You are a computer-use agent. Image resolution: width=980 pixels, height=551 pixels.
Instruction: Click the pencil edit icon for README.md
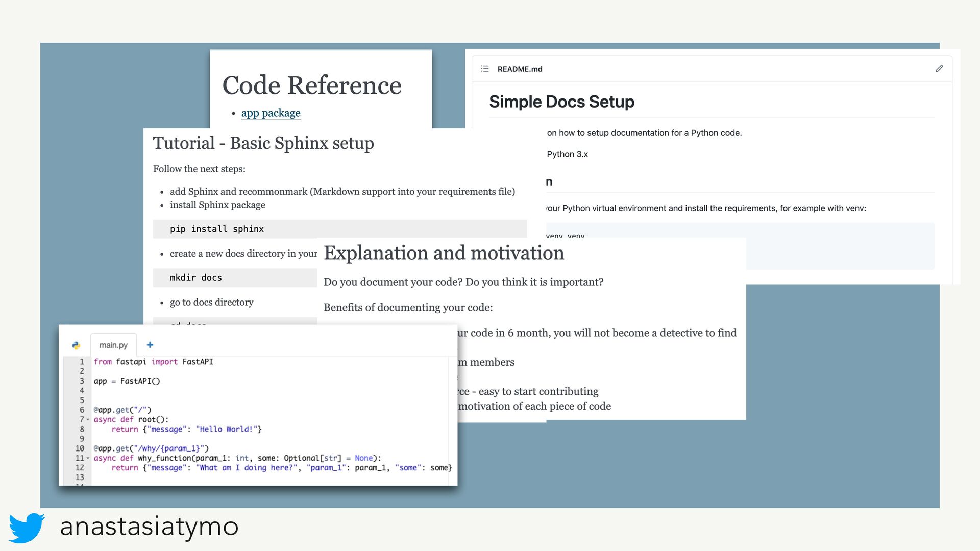point(939,69)
